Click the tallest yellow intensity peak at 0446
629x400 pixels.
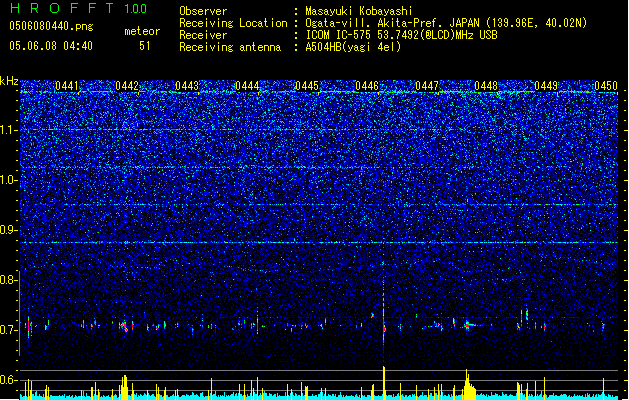384,382
